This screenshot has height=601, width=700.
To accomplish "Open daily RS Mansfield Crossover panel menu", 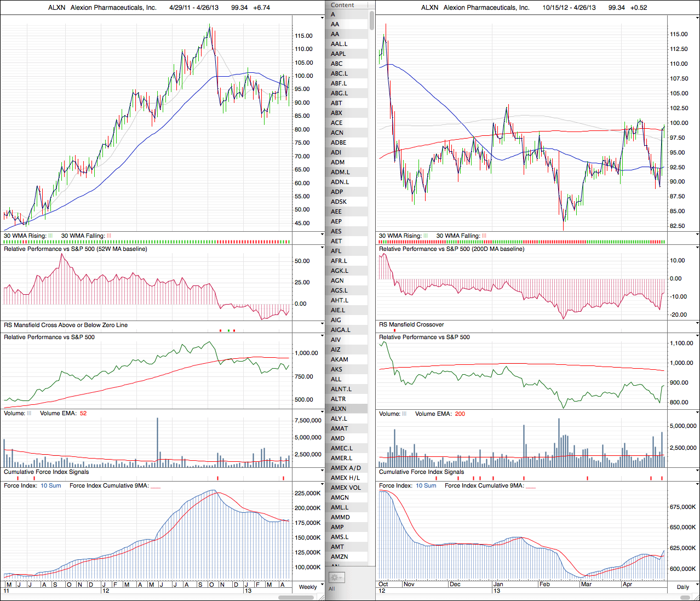I will click(697, 324).
